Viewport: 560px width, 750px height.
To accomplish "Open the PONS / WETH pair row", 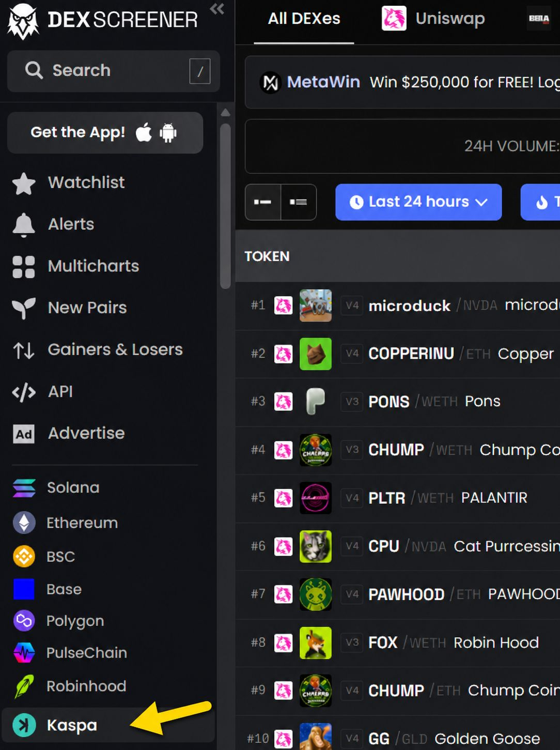I will click(x=398, y=402).
